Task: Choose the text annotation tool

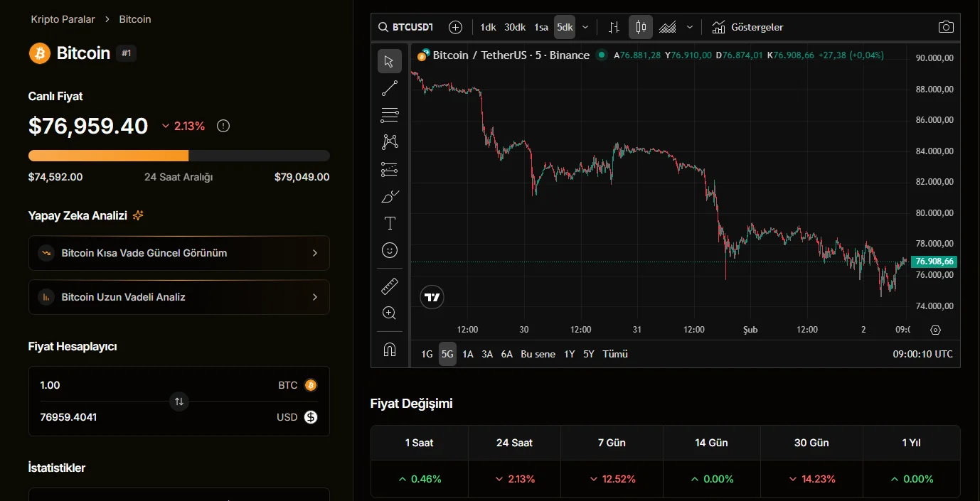Action: [x=390, y=223]
